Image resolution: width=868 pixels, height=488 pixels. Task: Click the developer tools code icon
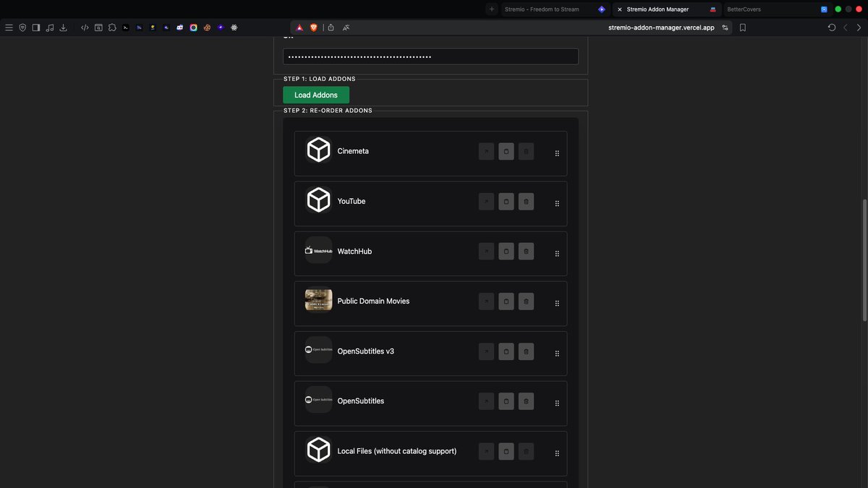(x=85, y=27)
